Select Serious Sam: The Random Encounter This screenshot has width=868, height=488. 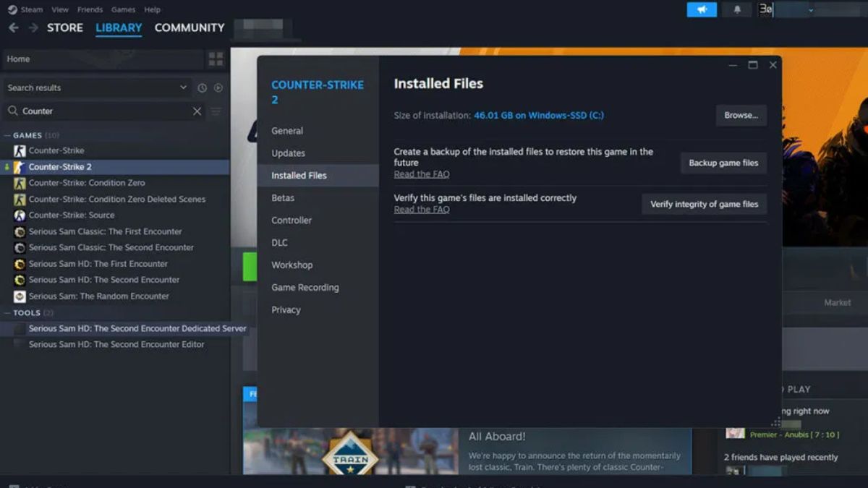[x=99, y=296]
